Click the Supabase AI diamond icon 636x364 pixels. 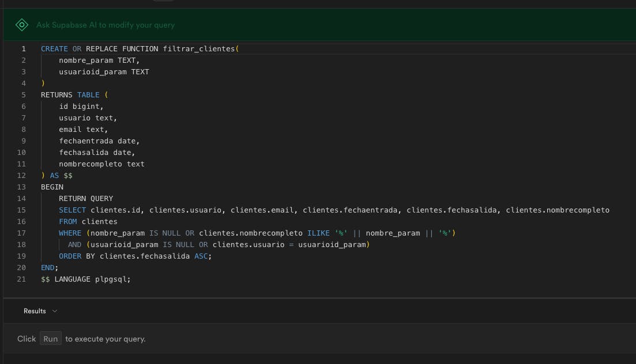click(x=21, y=25)
